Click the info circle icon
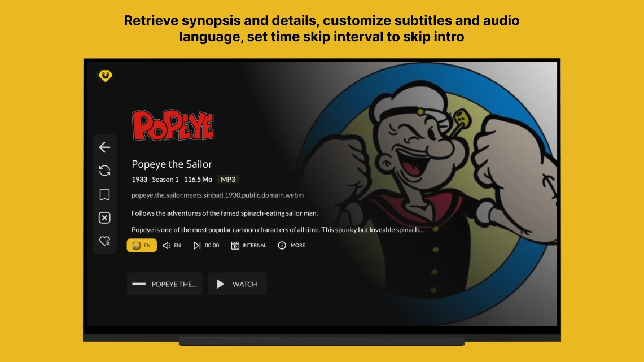This screenshot has height=362, width=644. (282, 245)
